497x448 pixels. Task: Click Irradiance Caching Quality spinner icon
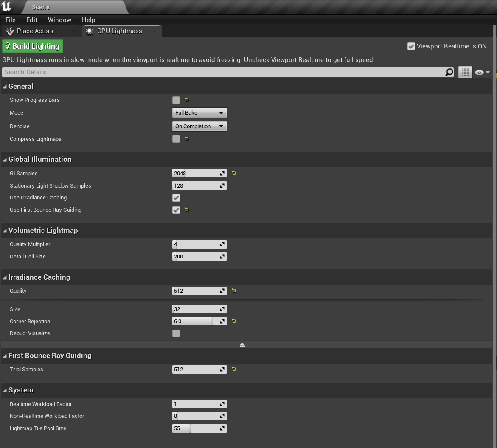[222, 291]
